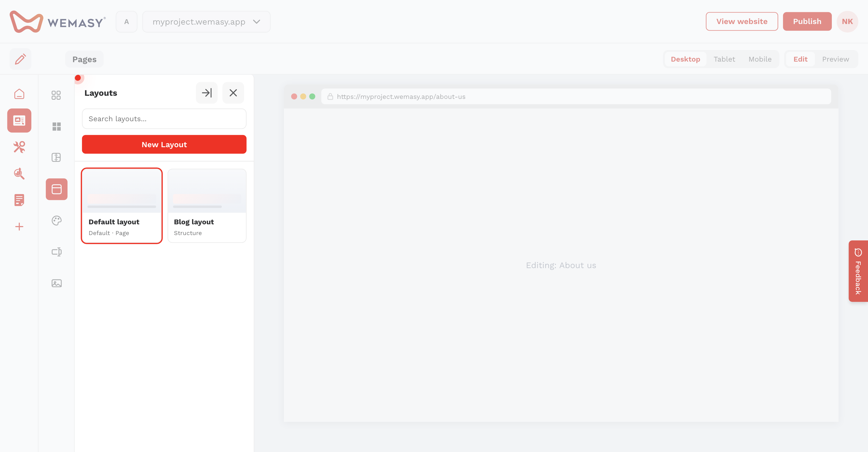Select Preview mode

pyautogui.click(x=835, y=59)
